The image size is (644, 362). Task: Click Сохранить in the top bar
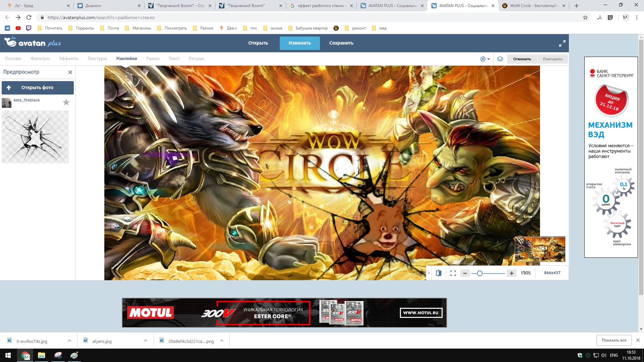(x=341, y=43)
